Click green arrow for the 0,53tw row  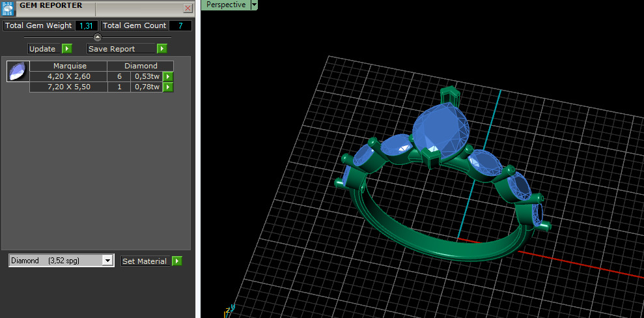coord(168,76)
